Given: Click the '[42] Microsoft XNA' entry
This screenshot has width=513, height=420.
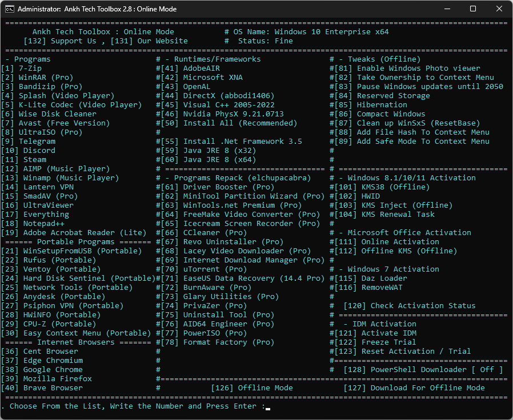Looking at the screenshot, I should [202, 78].
